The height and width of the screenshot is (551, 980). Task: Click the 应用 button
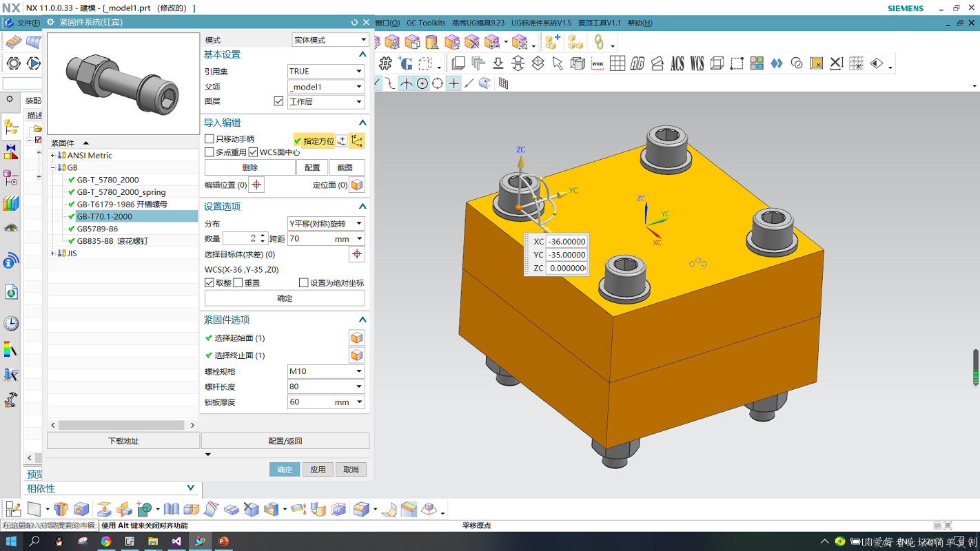[x=318, y=470]
